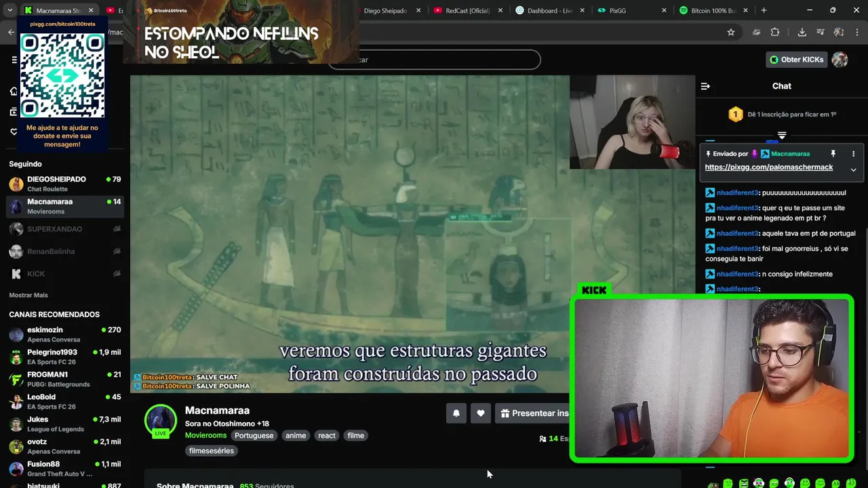Switch to the RedCast [Oficial] tab
868x488 pixels.
point(468,11)
